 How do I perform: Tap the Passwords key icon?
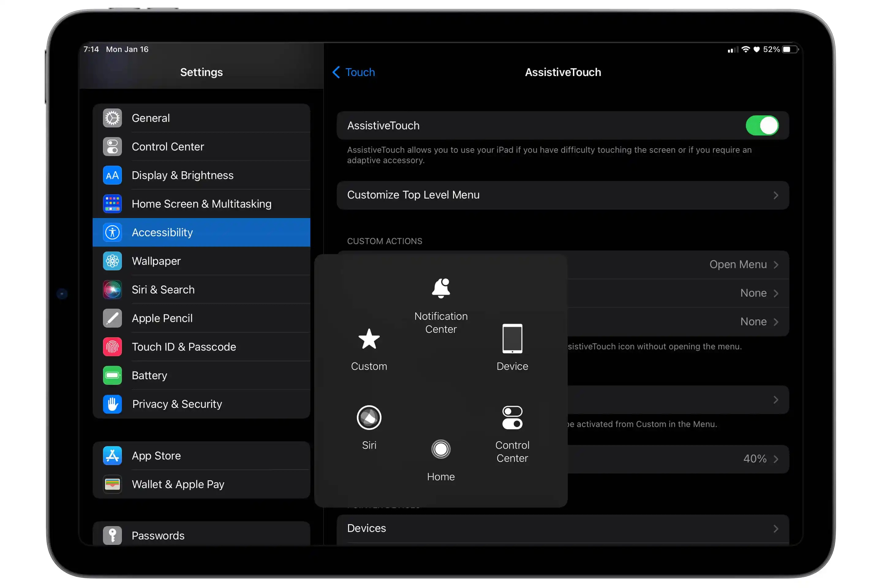pyautogui.click(x=112, y=536)
